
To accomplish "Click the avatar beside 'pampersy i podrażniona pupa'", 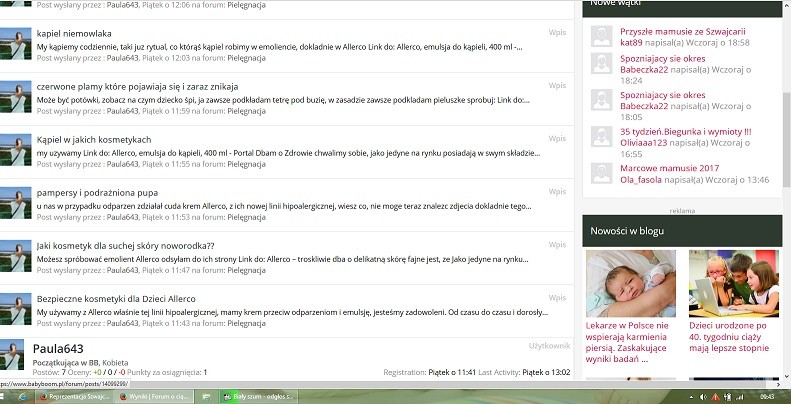I will [x=16, y=203].
